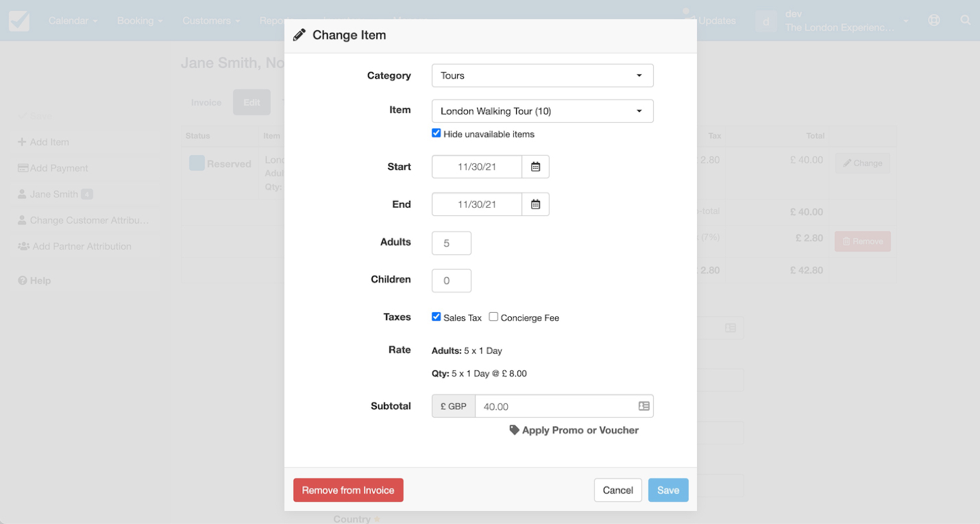
Task: Open the Start date calendar picker icon
Action: point(535,167)
